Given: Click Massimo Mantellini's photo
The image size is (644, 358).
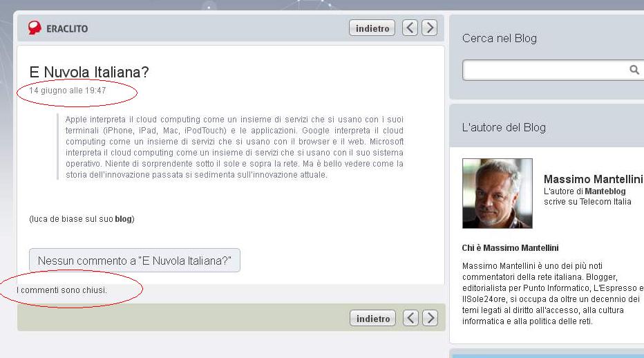Looking at the screenshot, I should [x=498, y=194].
